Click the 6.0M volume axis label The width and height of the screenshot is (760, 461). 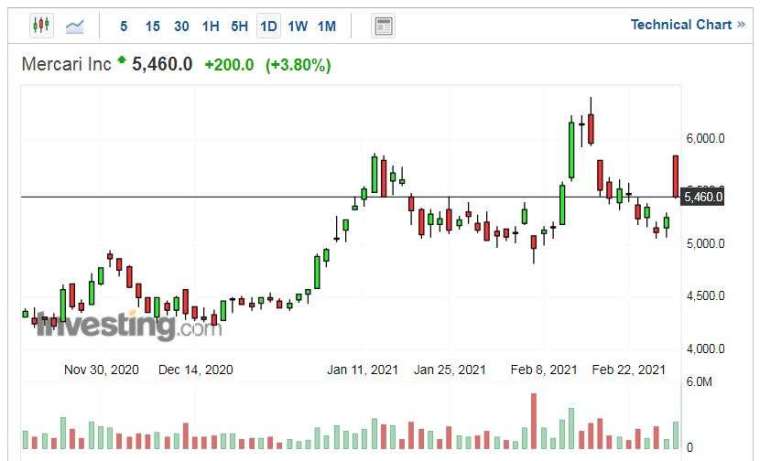tap(699, 382)
